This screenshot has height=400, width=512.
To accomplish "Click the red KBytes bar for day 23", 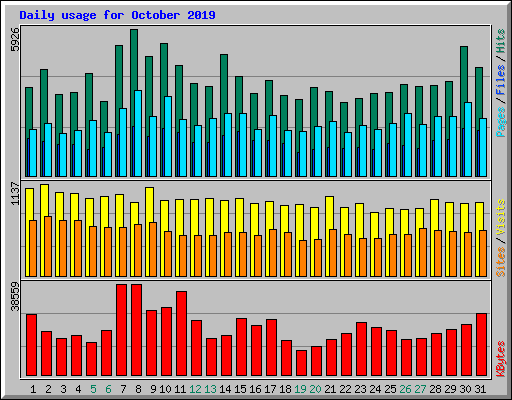I will click(x=362, y=349).
